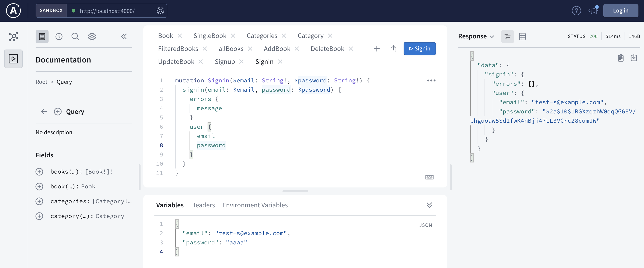Switch to the Book tab
Viewport: 644px width, 268px height.
click(x=166, y=36)
